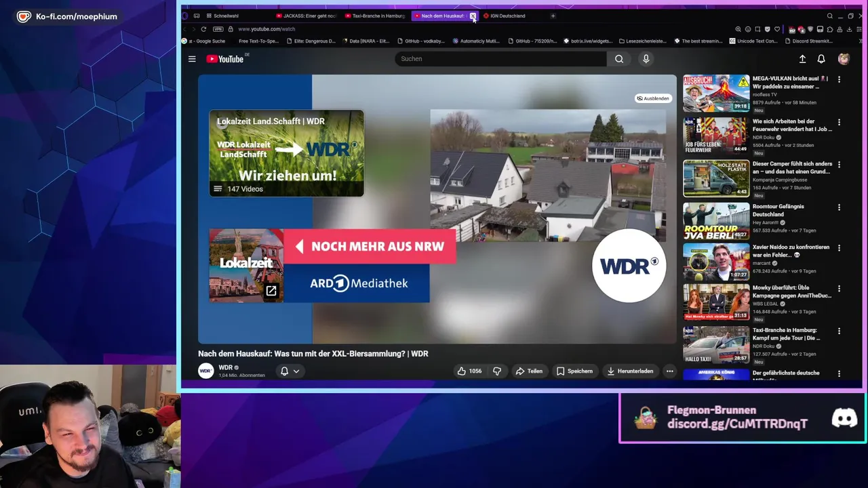Open YouTube notifications bell in header
This screenshot has height=488, width=868.
coord(821,59)
